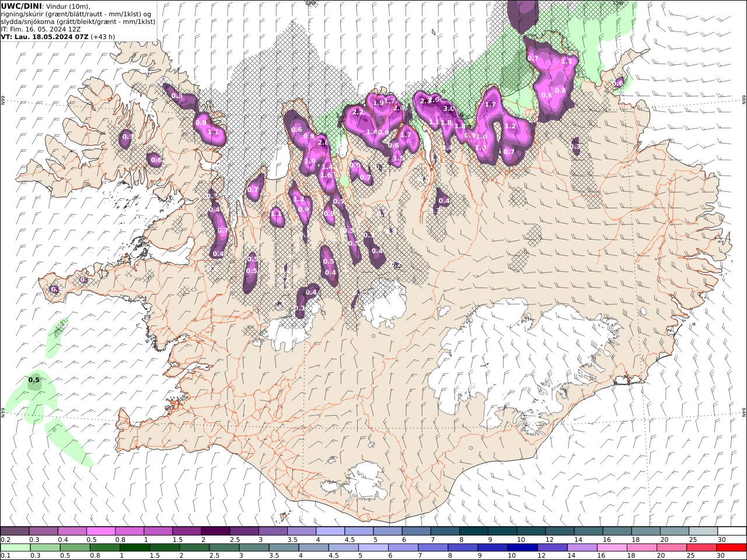
Task: Click the light gray 25–30 top-row legend swatch
Action: point(703,531)
